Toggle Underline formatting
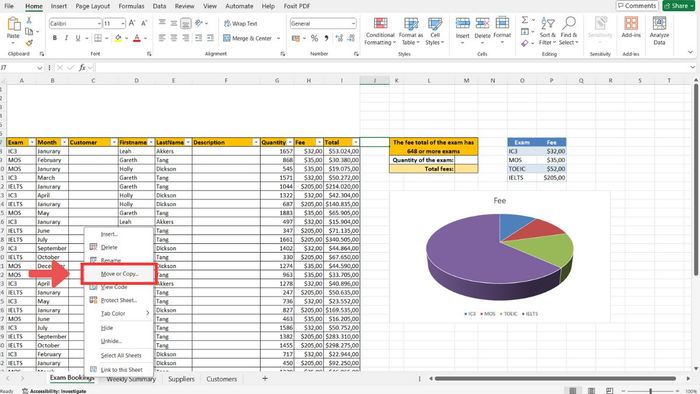 click(78, 38)
